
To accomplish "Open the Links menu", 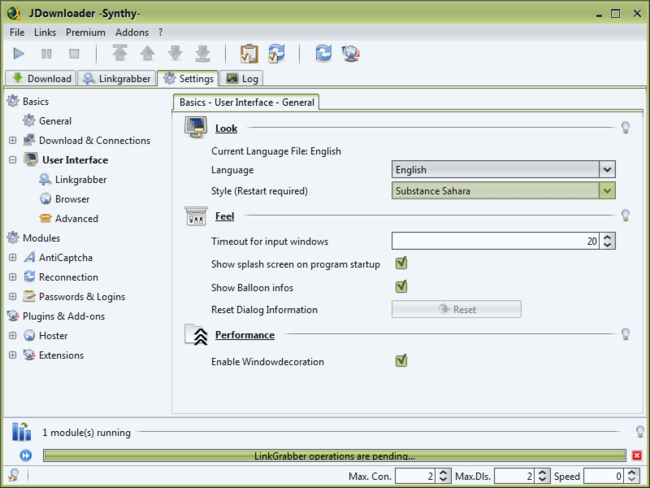I will click(45, 32).
